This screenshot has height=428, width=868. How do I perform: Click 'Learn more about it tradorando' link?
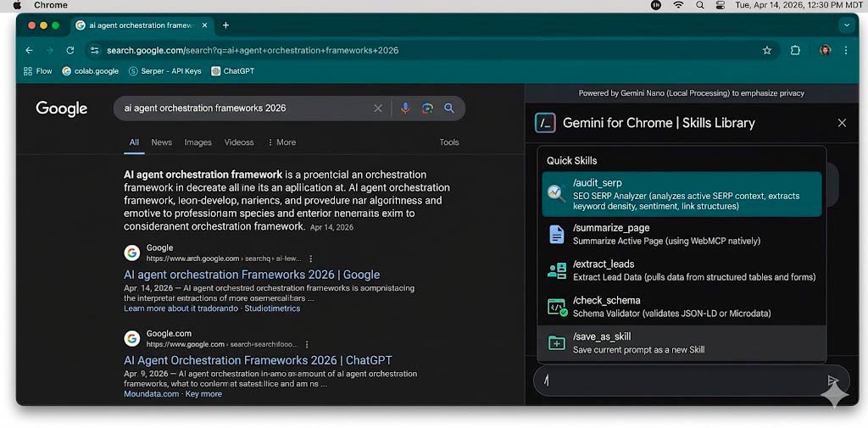pos(181,308)
